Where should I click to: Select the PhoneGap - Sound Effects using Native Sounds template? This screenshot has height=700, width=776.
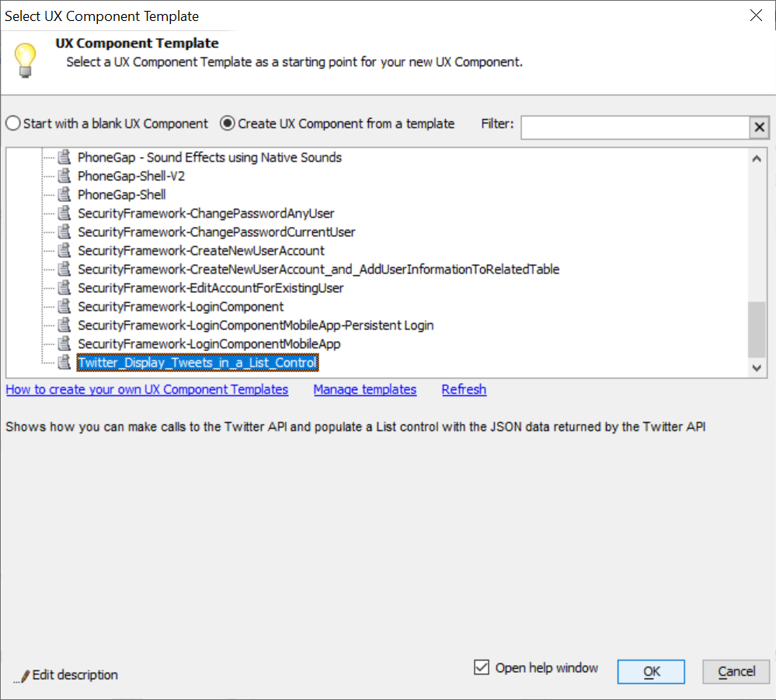pos(209,157)
